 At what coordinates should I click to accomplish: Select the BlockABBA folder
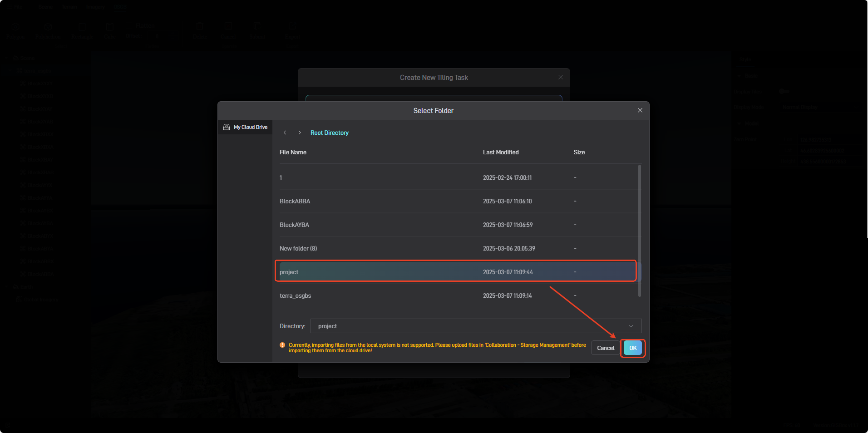point(295,201)
